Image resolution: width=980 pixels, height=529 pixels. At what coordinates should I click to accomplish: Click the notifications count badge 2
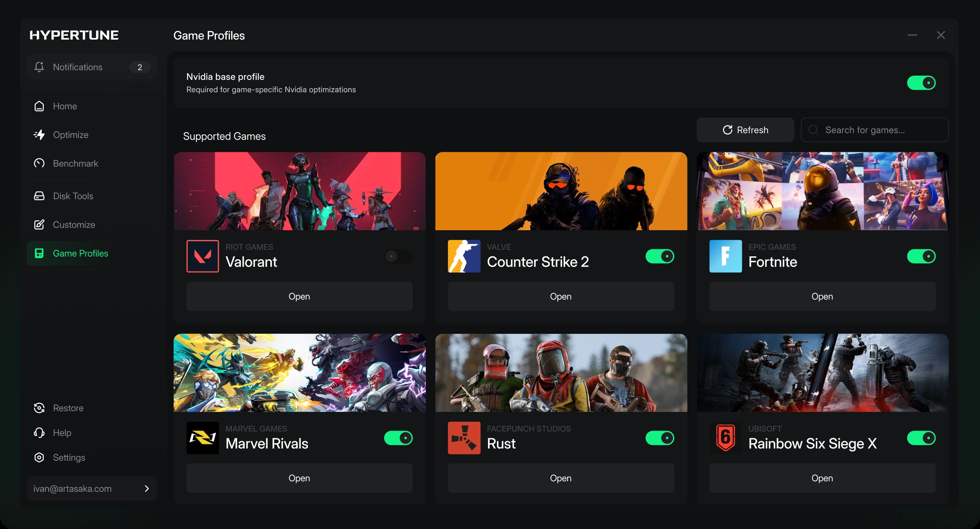click(x=140, y=67)
